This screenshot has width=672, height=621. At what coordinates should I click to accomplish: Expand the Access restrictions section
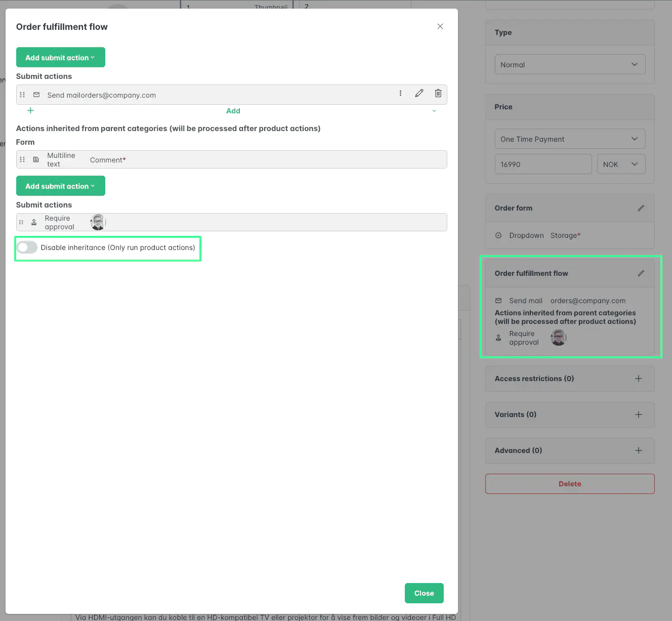click(638, 379)
